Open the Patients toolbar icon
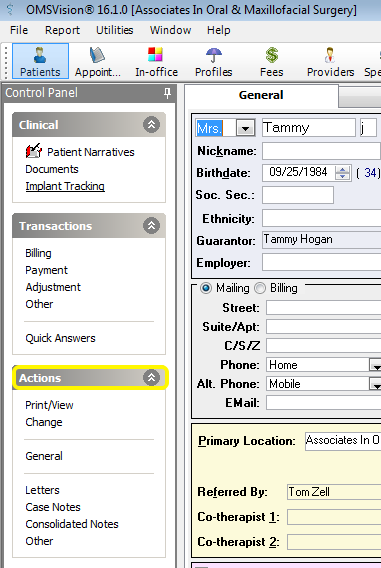 click(40, 61)
